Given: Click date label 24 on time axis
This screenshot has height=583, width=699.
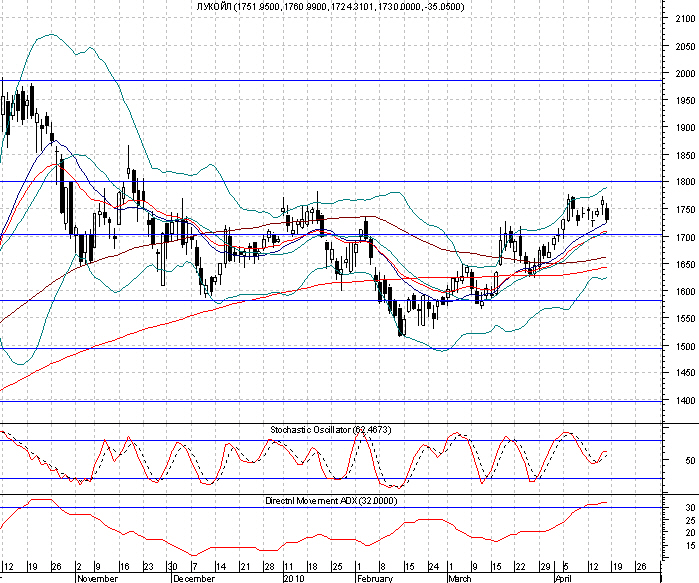Looking at the screenshot, I should (434, 567).
